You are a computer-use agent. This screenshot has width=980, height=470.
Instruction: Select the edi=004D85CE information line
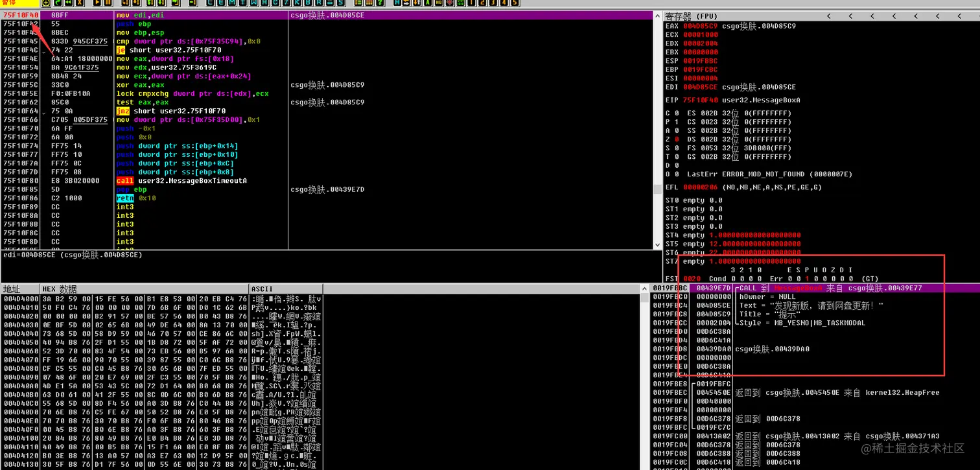pos(73,255)
